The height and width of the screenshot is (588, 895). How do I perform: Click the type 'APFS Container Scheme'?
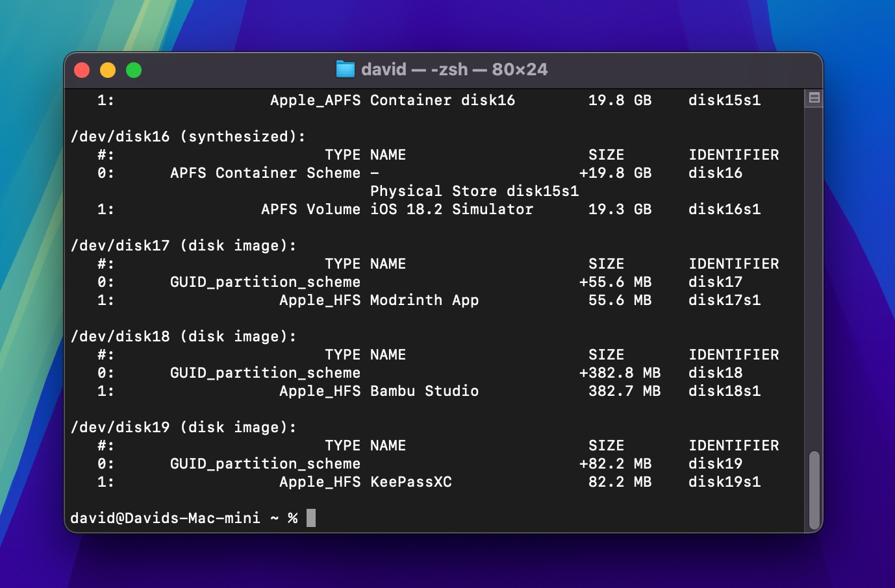[x=265, y=173]
